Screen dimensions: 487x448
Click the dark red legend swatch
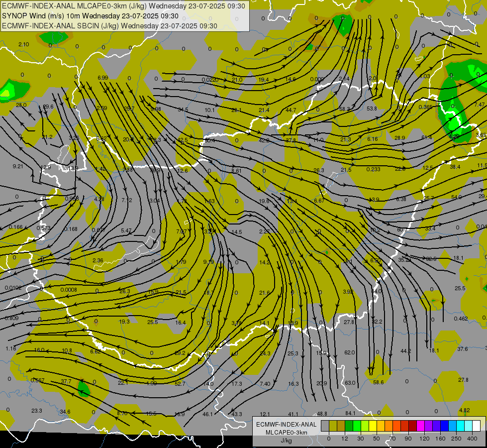[412, 426]
